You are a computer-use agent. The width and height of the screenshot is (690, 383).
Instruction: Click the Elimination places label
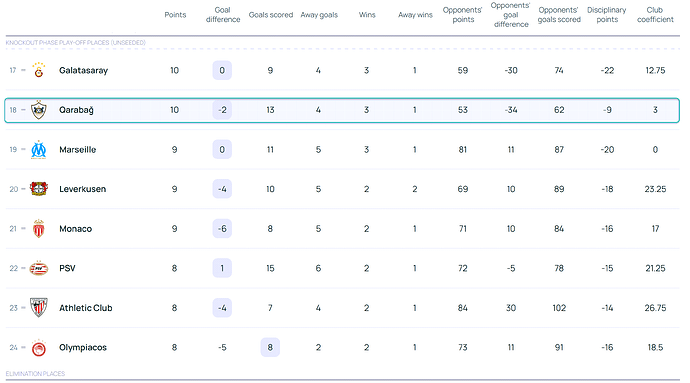pyautogui.click(x=35, y=374)
